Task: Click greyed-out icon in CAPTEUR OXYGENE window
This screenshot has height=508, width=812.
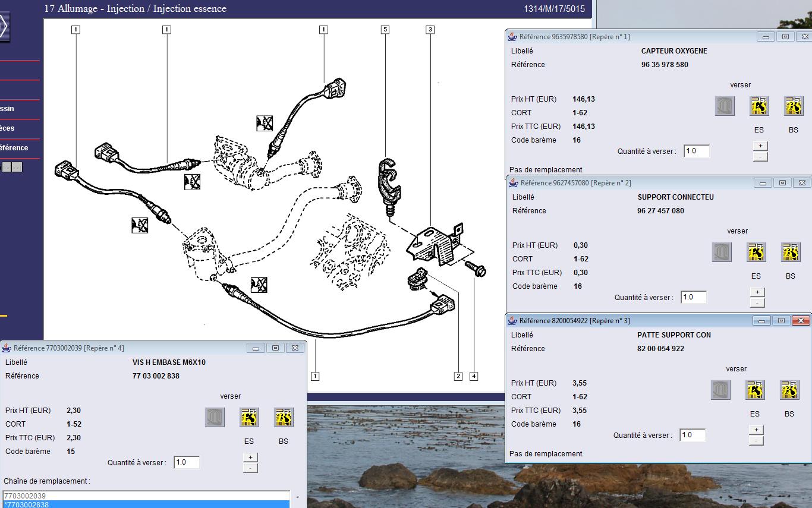Action: (x=724, y=106)
